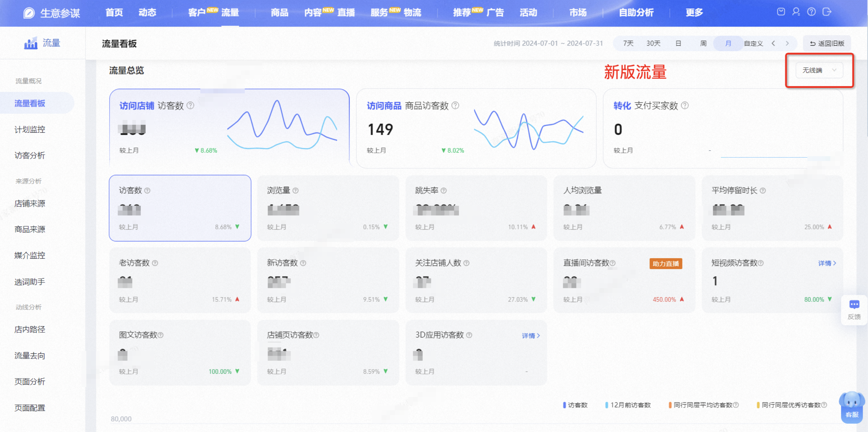Select the 访问商品 商品访客数 overview card
This screenshot has height=432, width=868.
pos(476,128)
